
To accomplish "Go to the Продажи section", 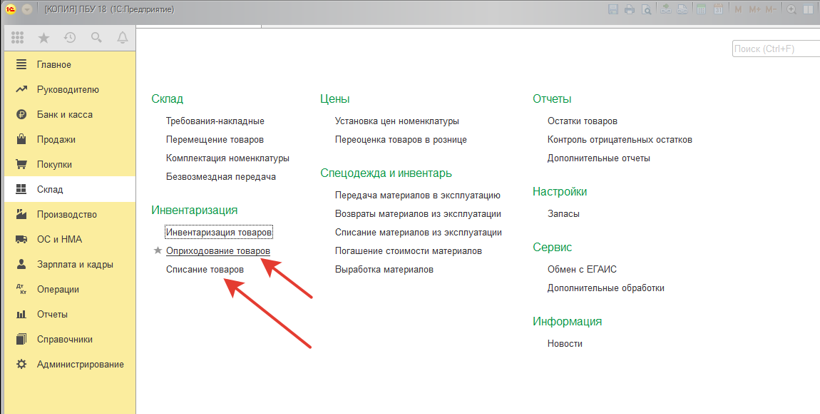I will (56, 140).
